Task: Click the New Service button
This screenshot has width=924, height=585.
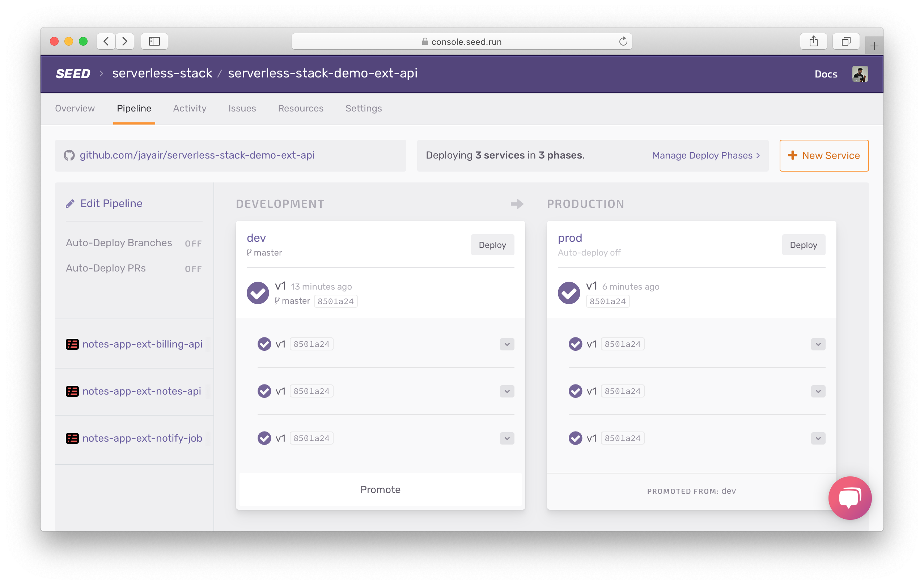Action: (x=824, y=155)
